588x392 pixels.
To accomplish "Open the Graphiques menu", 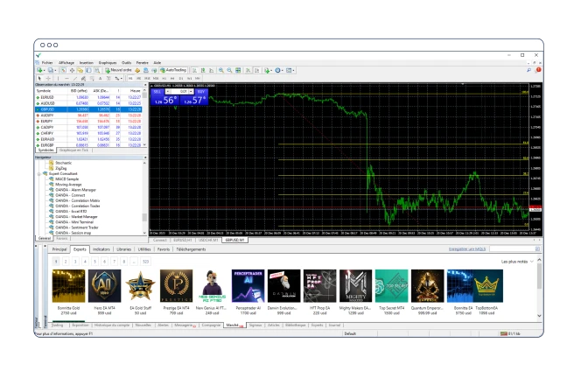I will click(108, 63).
